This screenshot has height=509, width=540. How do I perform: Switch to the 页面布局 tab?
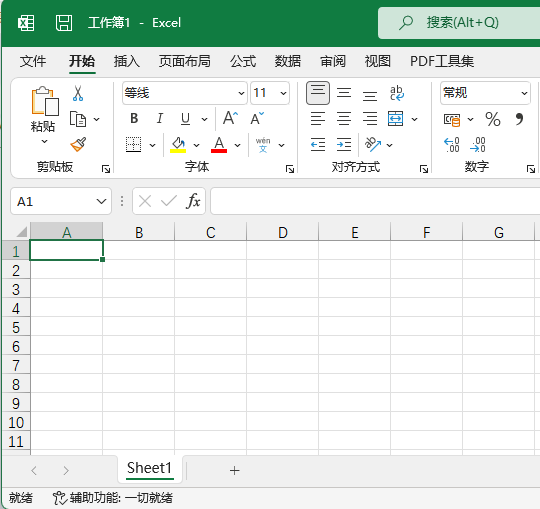pos(185,61)
